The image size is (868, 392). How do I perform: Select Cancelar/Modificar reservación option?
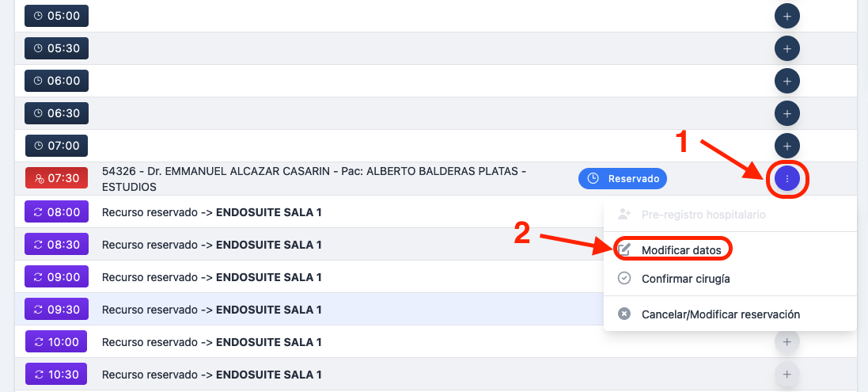click(720, 314)
